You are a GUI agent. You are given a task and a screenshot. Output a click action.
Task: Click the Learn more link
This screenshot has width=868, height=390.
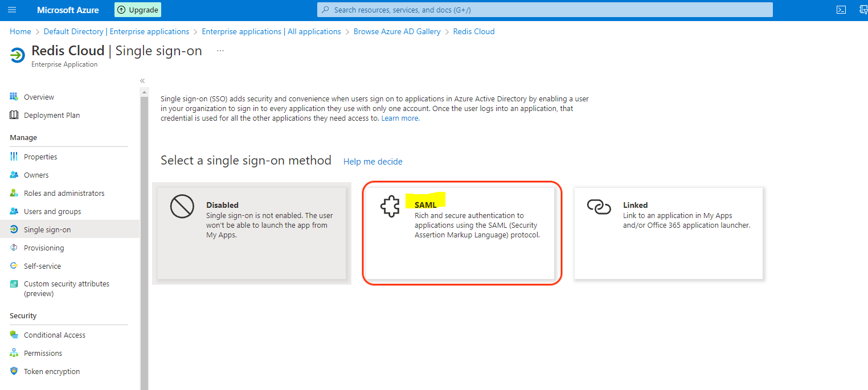400,118
